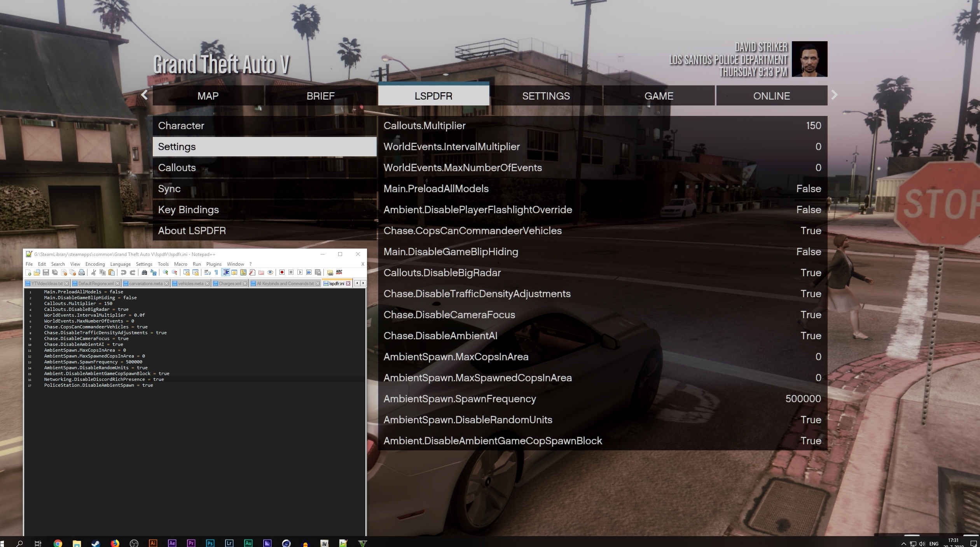Image resolution: width=980 pixels, height=547 pixels.
Task: Toggle the indent guide toolbar button
Action: tap(226, 272)
